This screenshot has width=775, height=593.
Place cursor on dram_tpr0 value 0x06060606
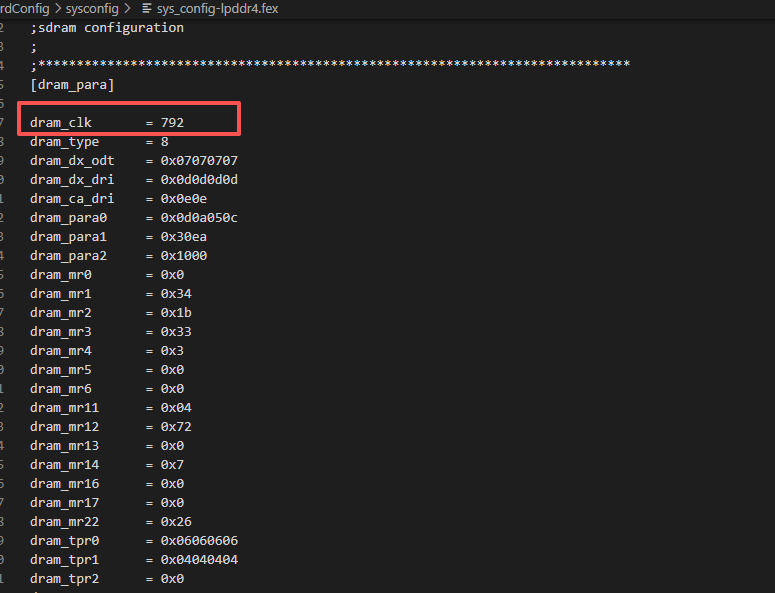[x=199, y=541]
